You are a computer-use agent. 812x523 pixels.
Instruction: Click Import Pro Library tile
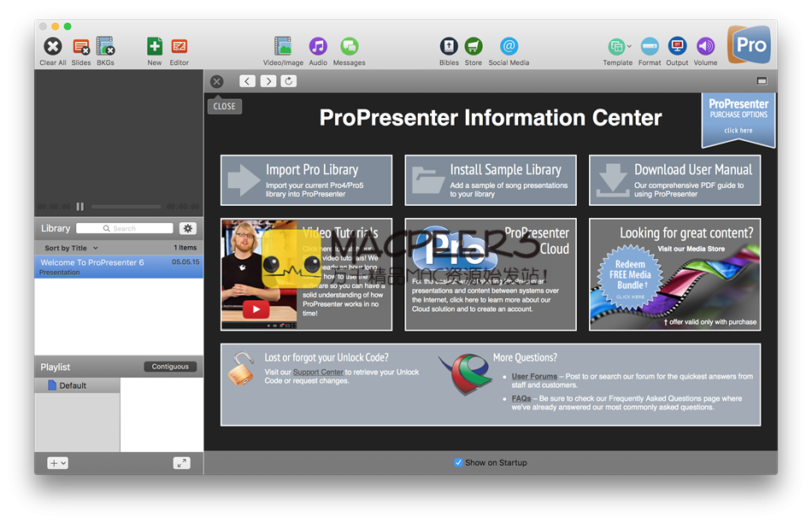click(306, 180)
